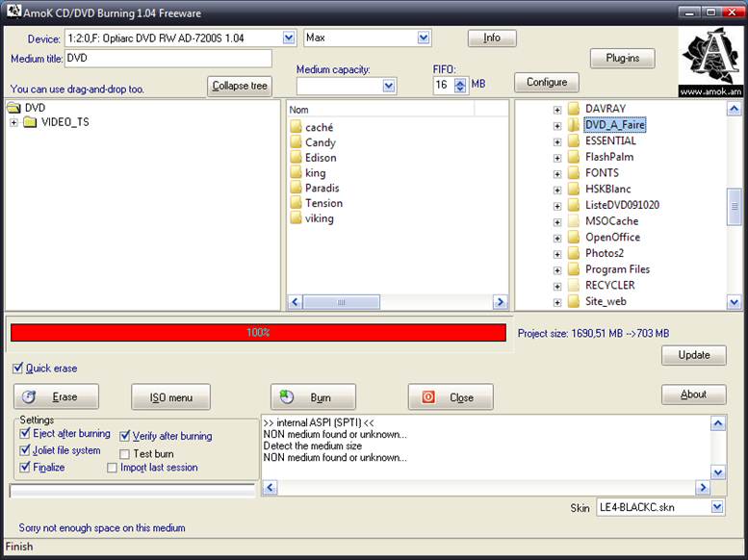
Task: Click the Photos2 folder icon
Action: point(574,253)
